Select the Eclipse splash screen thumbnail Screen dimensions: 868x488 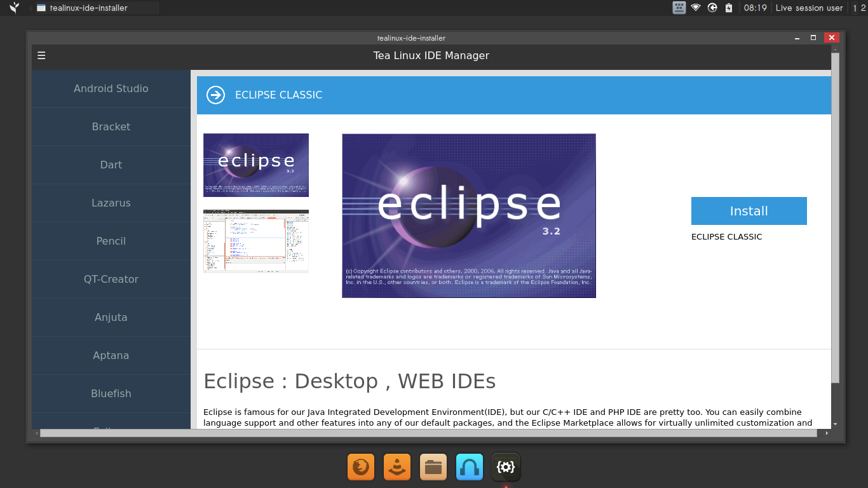(256, 165)
